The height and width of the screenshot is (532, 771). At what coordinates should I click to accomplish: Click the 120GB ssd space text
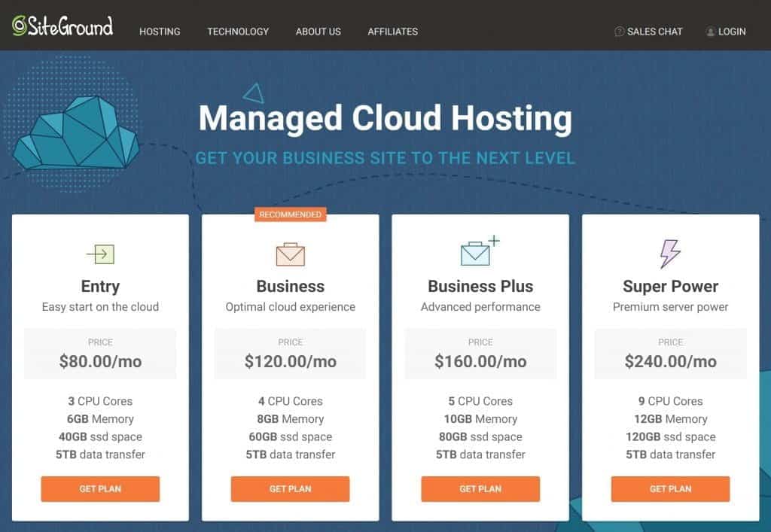[x=670, y=436]
